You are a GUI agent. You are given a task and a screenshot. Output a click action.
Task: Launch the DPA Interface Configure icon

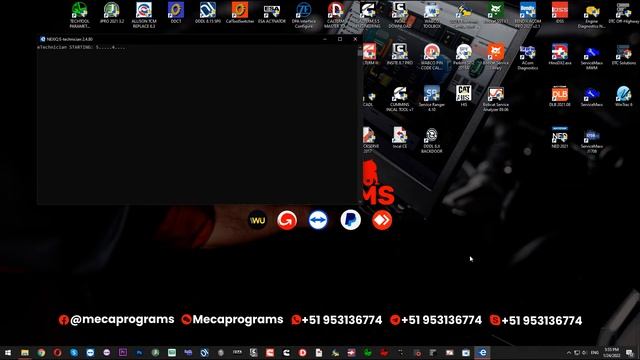(304, 15)
